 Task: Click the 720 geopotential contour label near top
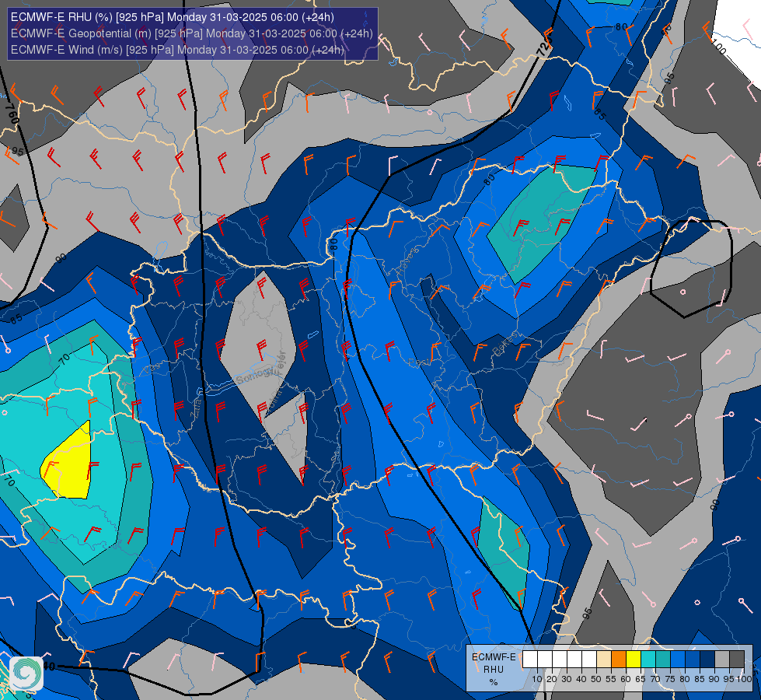(x=545, y=47)
